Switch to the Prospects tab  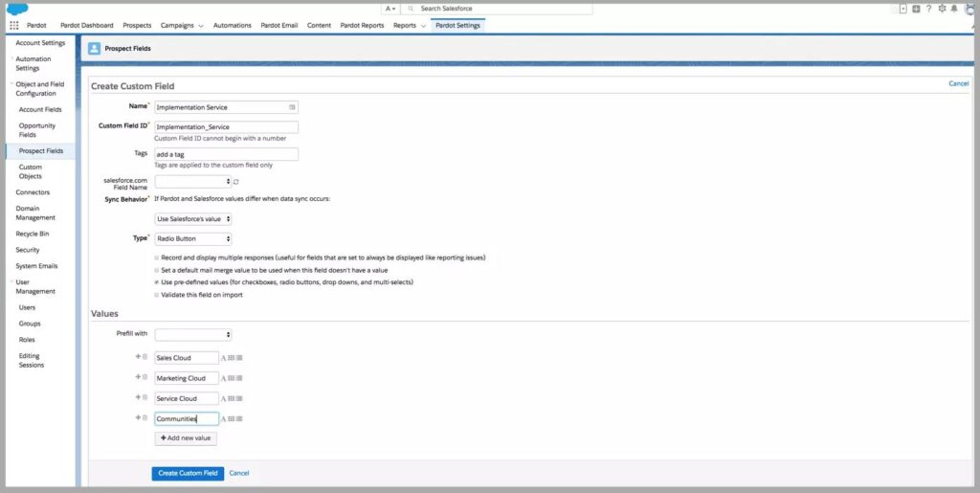tap(137, 26)
